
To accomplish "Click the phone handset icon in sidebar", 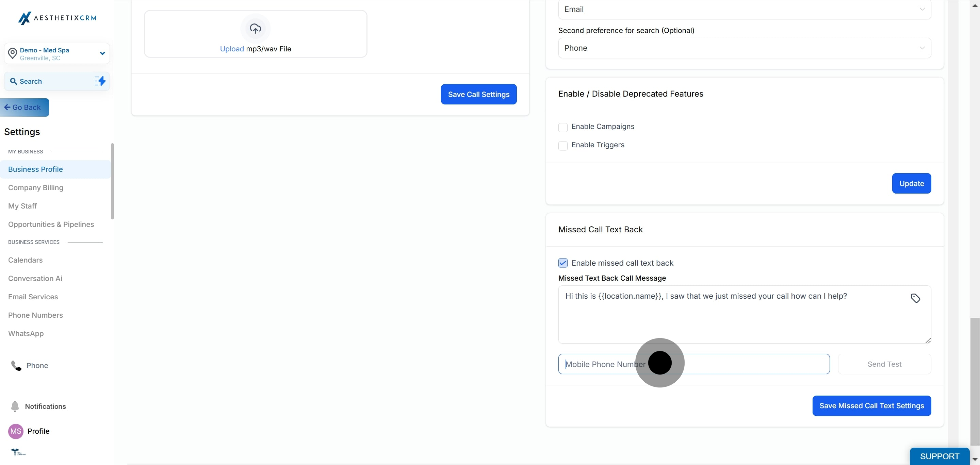I will click(x=16, y=365).
